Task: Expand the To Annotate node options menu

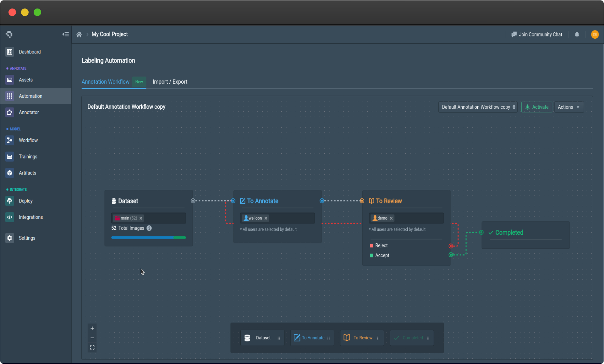Action: pos(329,338)
